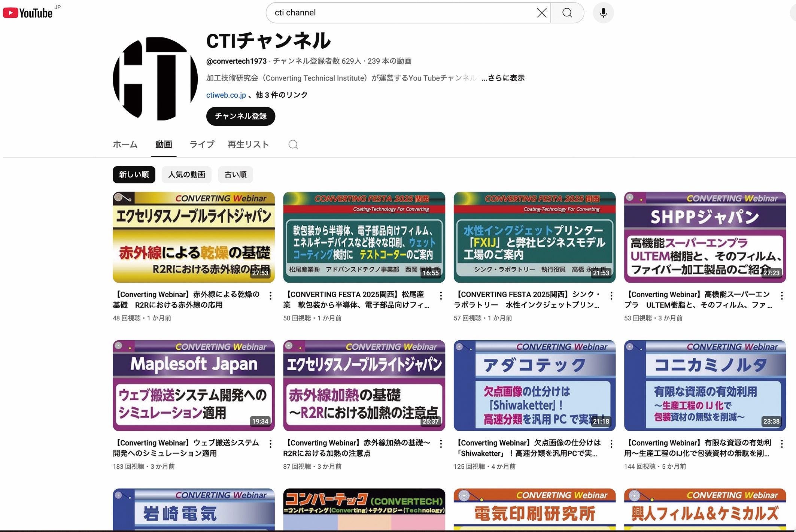This screenshot has height=532, width=796.
Task: Click '183 回視聴・3 か月前' metadata
Action: pos(144,466)
